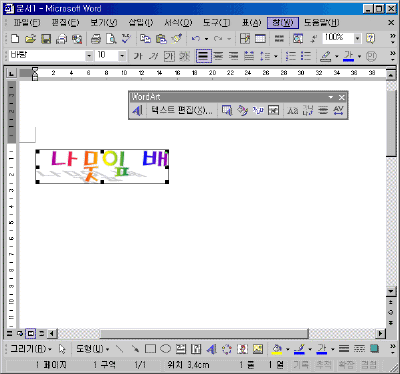Image resolution: width=400 pixels, height=374 pixels.
Task: Open the 서식(O) menu
Action: coord(178,23)
